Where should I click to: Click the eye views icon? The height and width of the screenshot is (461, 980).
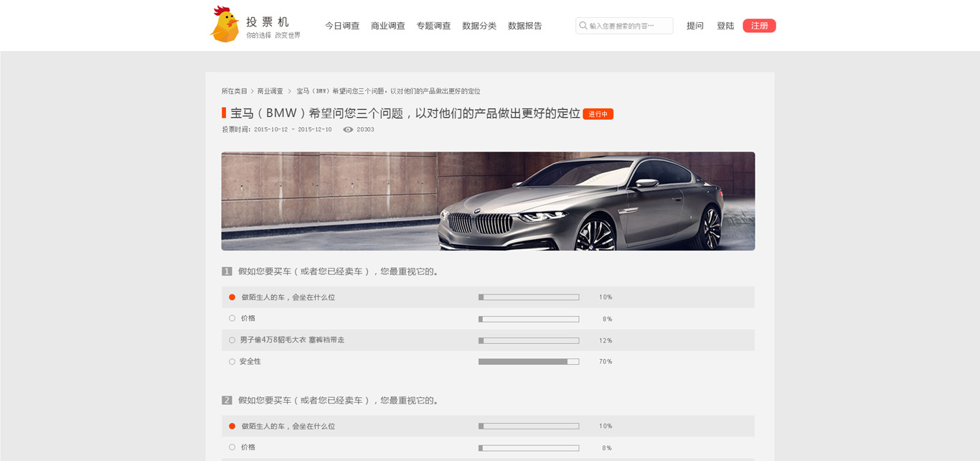tap(348, 130)
